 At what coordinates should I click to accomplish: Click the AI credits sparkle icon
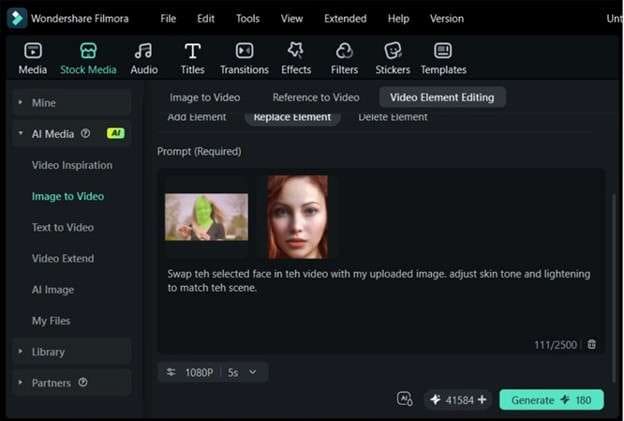pyautogui.click(x=435, y=400)
